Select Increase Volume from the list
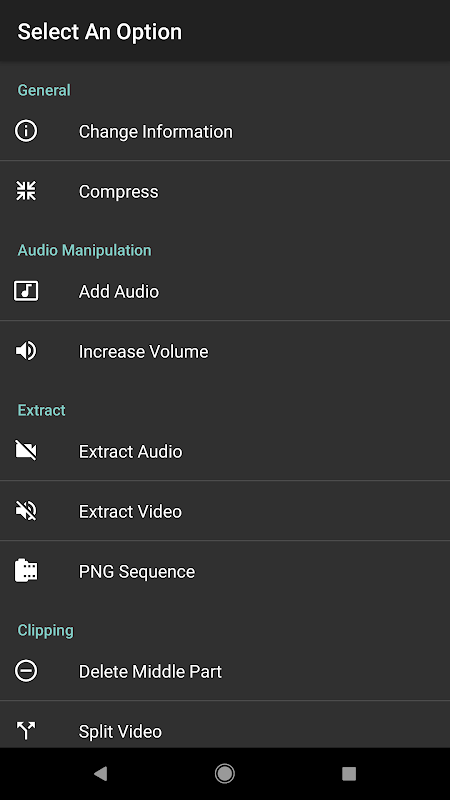 tap(225, 351)
